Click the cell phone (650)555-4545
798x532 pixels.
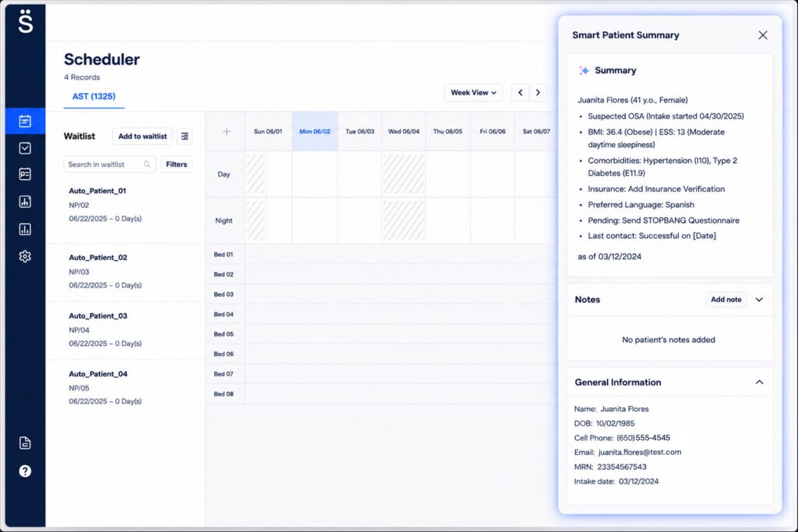point(643,438)
